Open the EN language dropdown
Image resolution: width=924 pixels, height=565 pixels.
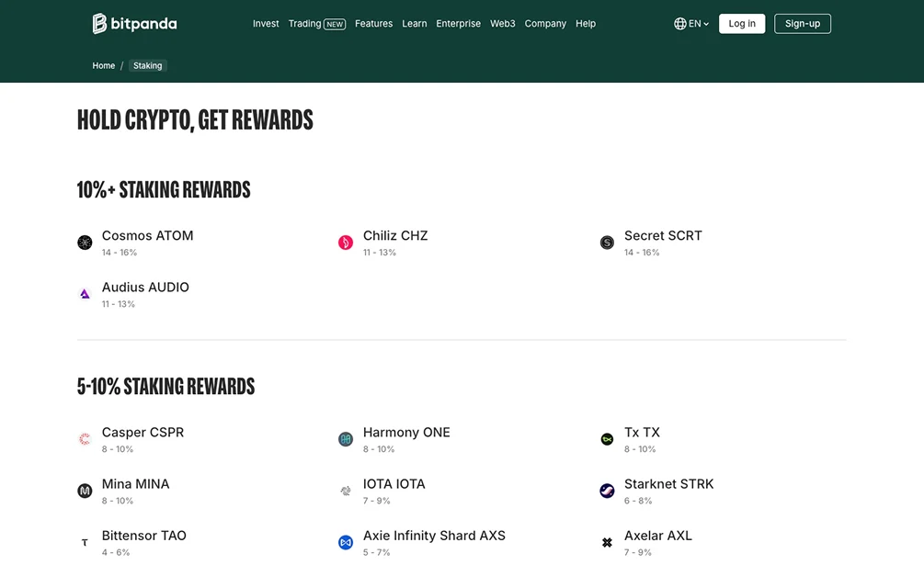coord(691,24)
